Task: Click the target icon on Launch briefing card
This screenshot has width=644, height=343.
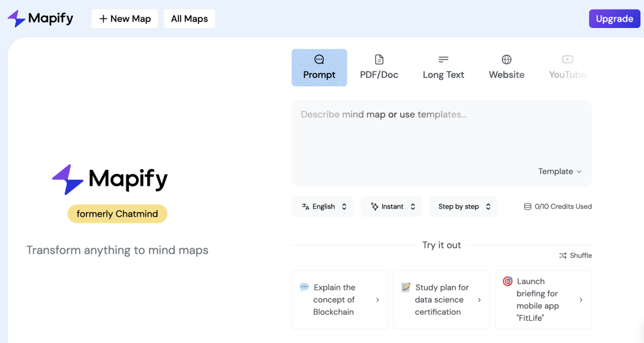Action: pyautogui.click(x=507, y=281)
